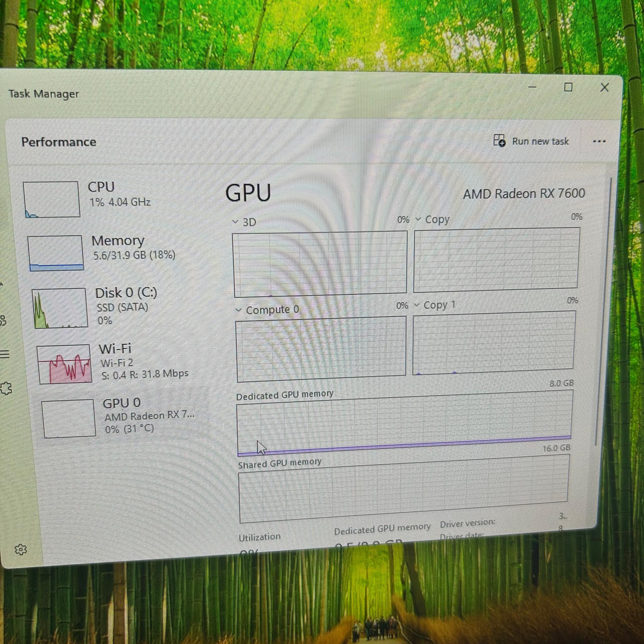Open the Copy 1 engine dropdown
The image size is (644, 644).
tap(417, 305)
